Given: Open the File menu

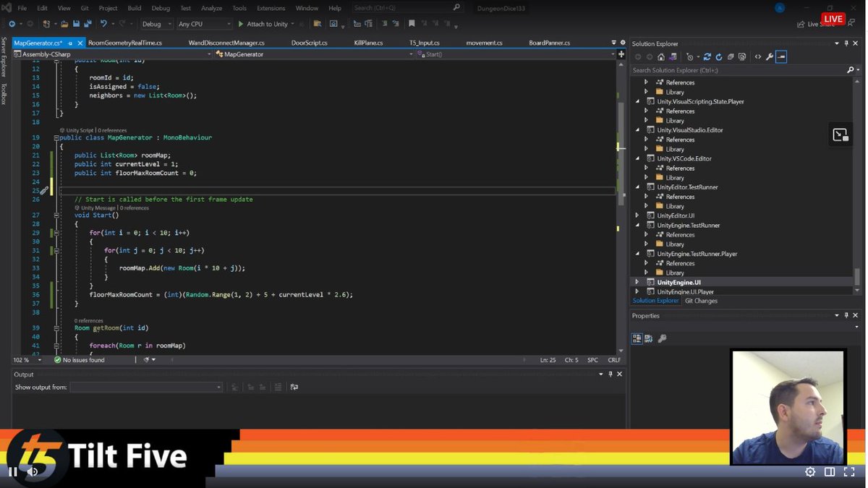Looking at the screenshot, I should [x=22, y=8].
